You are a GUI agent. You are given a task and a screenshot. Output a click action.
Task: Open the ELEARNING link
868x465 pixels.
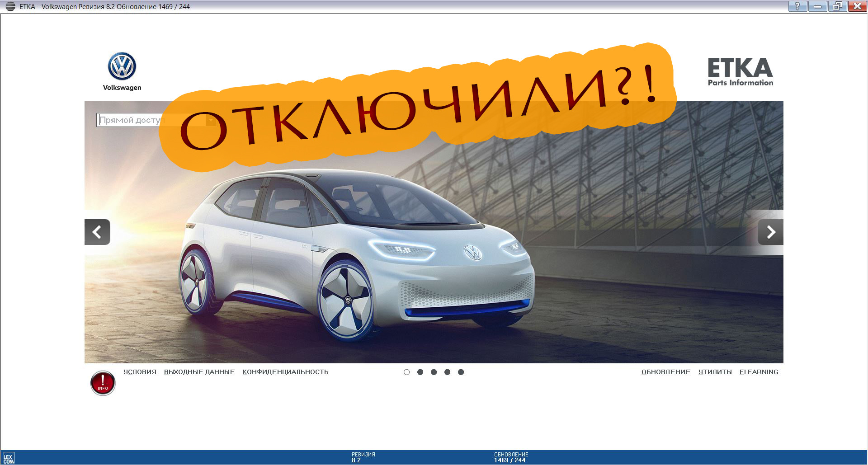coord(759,372)
